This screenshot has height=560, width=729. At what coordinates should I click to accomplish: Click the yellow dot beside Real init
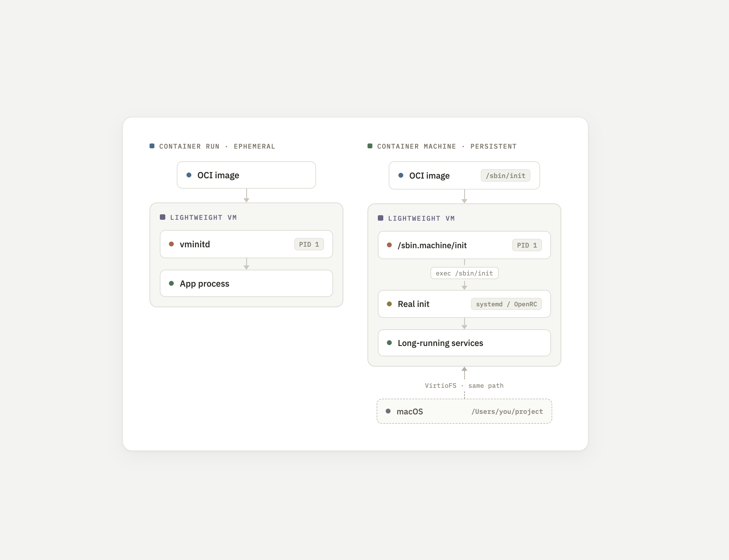point(389,304)
